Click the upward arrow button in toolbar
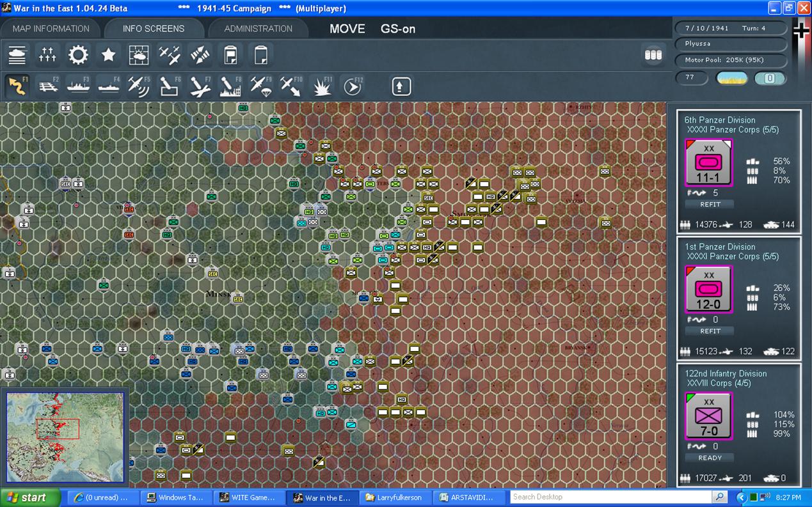 point(402,86)
